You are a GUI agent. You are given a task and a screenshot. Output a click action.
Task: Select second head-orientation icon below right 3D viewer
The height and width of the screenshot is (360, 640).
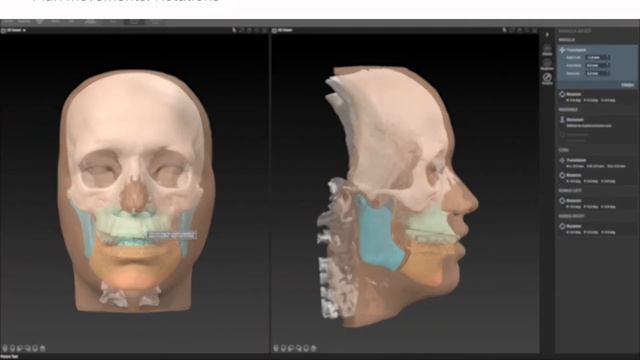[x=284, y=348]
